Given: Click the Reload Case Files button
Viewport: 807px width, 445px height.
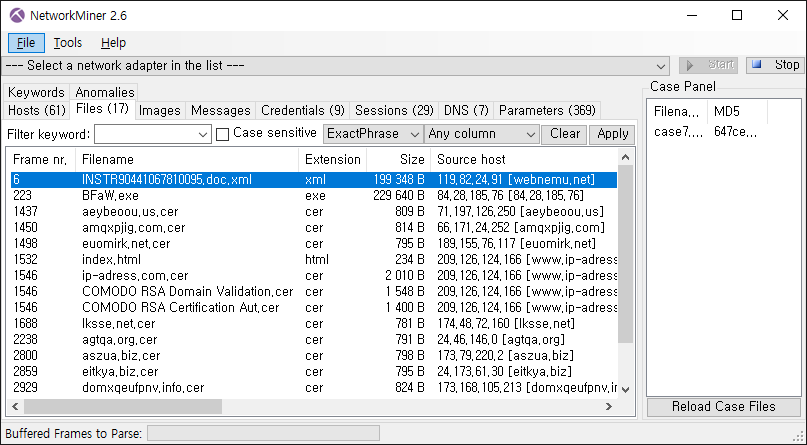Looking at the screenshot, I should pyautogui.click(x=723, y=406).
